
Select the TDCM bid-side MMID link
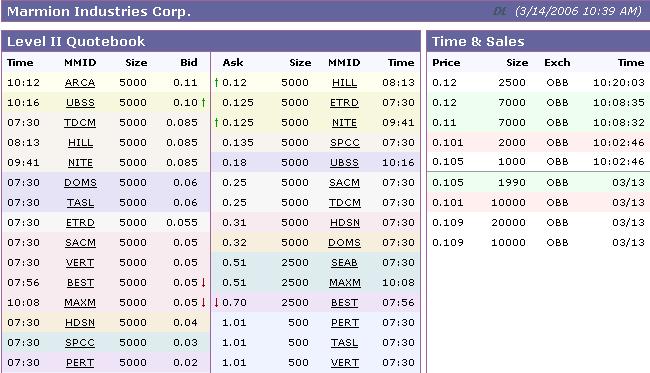(80, 123)
